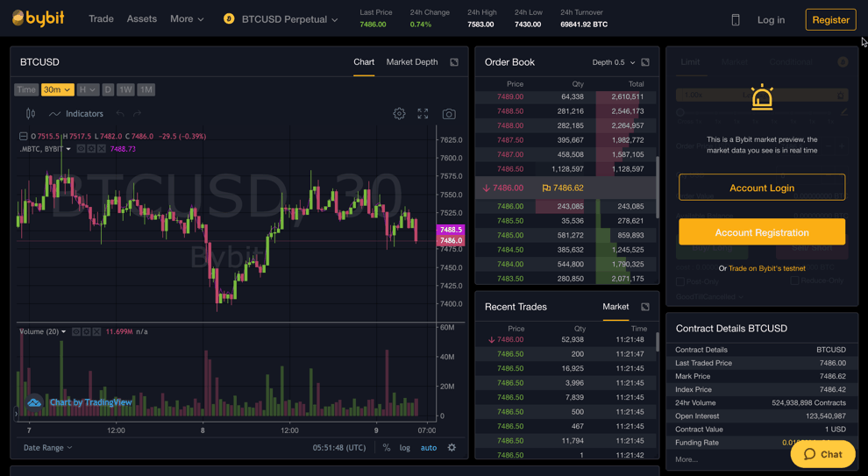The width and height of the screenshot is (868, 476).
Task: Select the D daily interval
Action: tap(108, 89)
